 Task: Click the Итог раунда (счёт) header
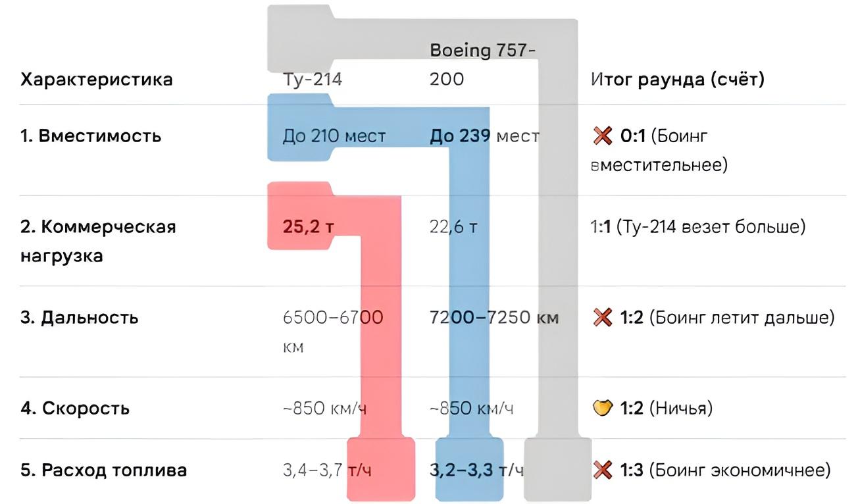click(678, 80)
